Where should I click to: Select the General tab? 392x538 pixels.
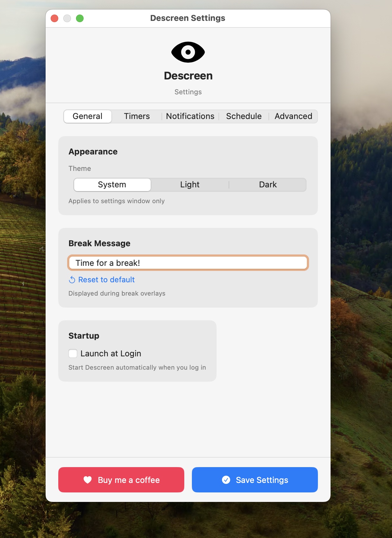(87, 116)
